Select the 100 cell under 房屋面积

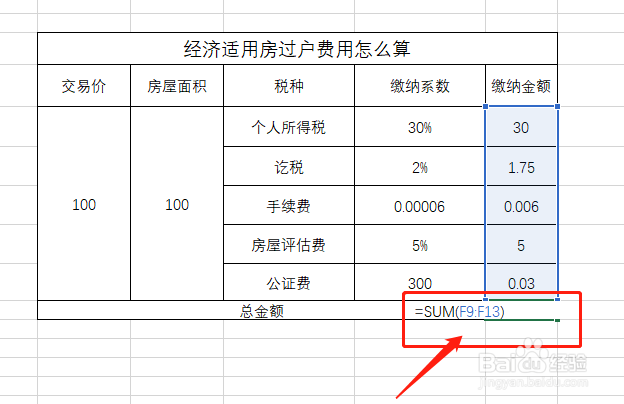point(177,204)
